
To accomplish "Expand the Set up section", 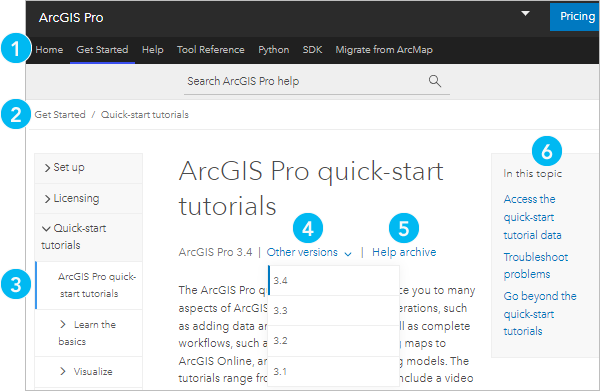I will coord(88,168).
